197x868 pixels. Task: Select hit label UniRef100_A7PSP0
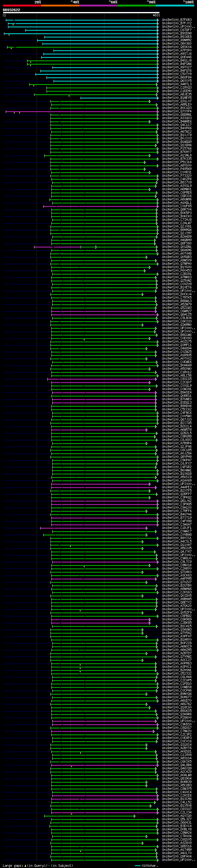point(177,50)
